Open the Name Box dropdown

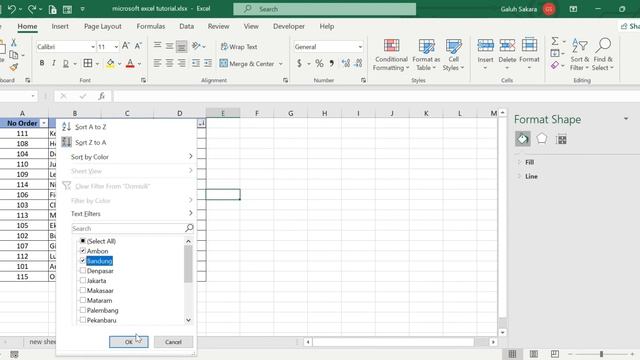(x=33, y=96)
